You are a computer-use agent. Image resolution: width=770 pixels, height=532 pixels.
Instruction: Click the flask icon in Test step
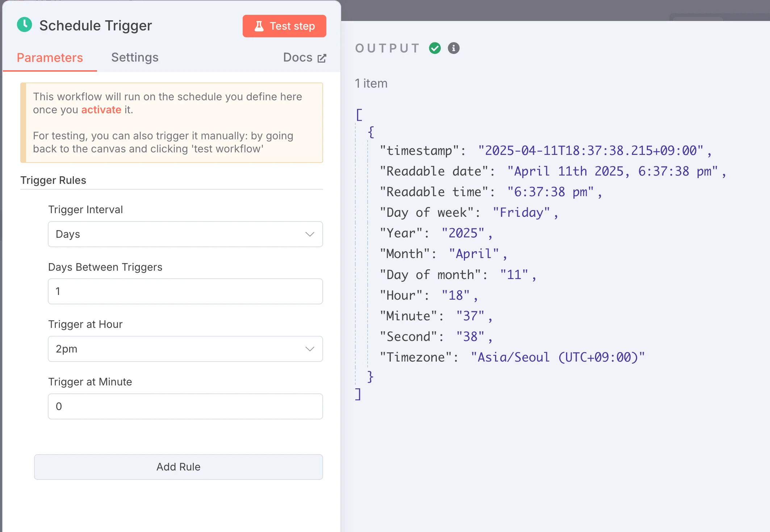[259, 26]
